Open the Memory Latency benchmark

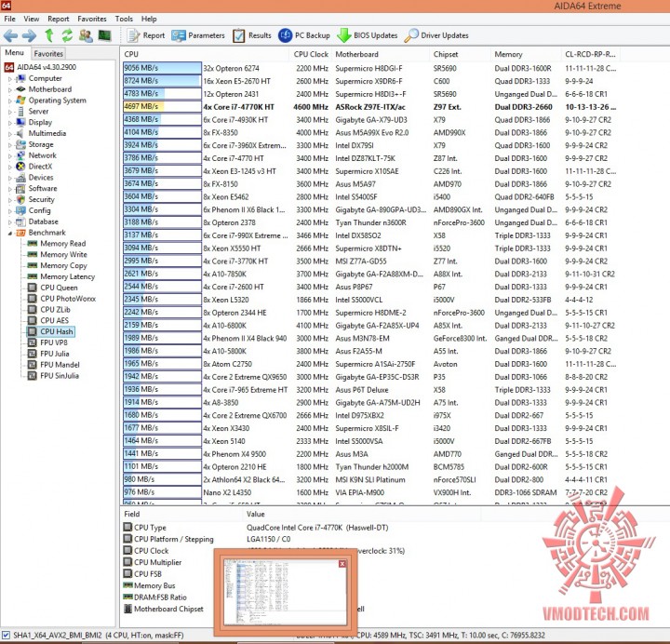tap(61, 277)
